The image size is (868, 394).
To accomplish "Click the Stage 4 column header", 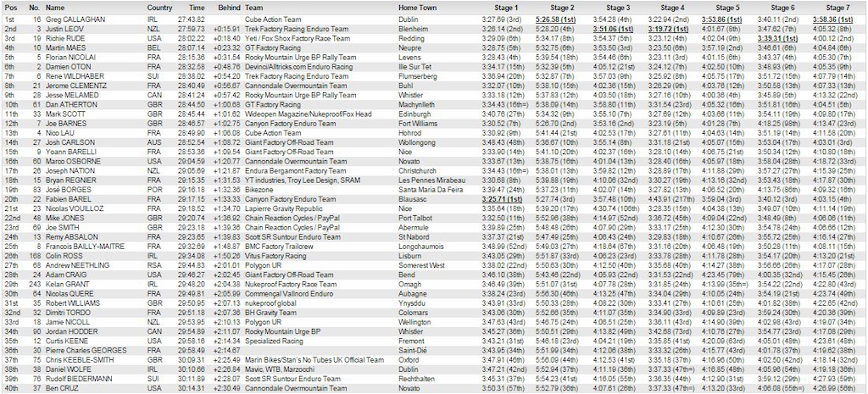I will coord(671,8).
